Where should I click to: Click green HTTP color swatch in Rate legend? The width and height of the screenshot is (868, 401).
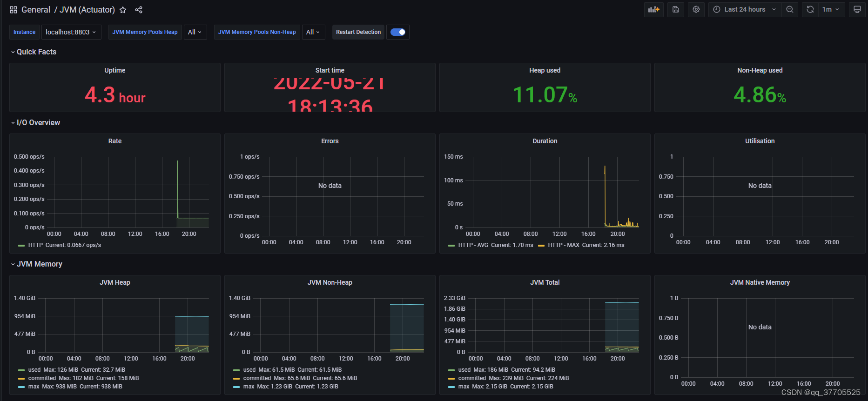point(21,246)
